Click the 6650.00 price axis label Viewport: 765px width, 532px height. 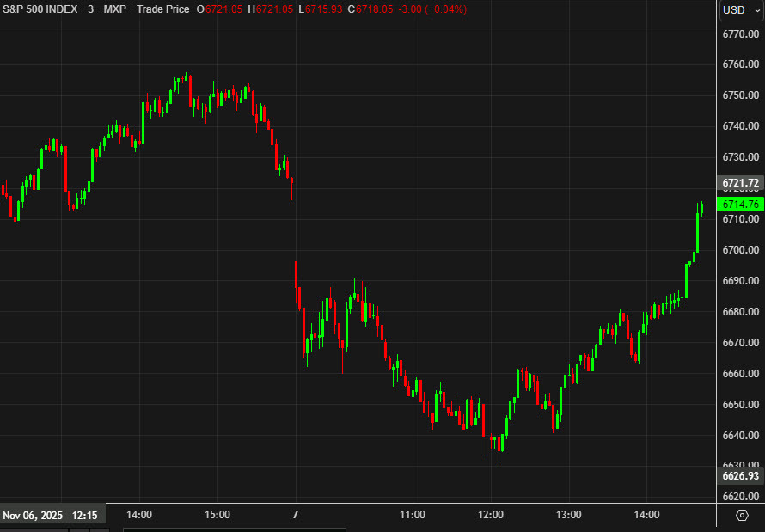[740, 405]
